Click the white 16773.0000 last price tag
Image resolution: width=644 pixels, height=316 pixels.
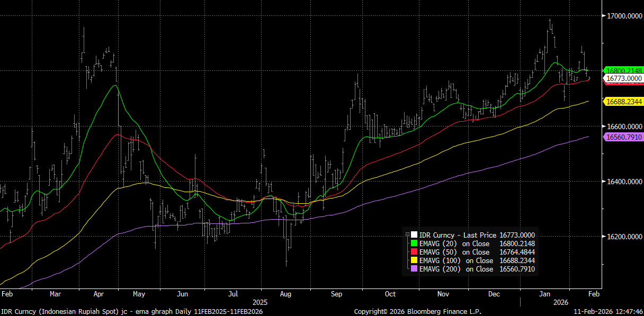point(624,78)
